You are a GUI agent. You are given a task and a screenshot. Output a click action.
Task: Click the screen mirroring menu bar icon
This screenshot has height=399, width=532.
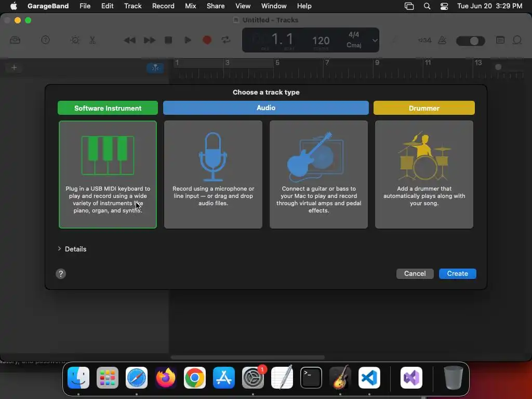[x=409, y=6]
